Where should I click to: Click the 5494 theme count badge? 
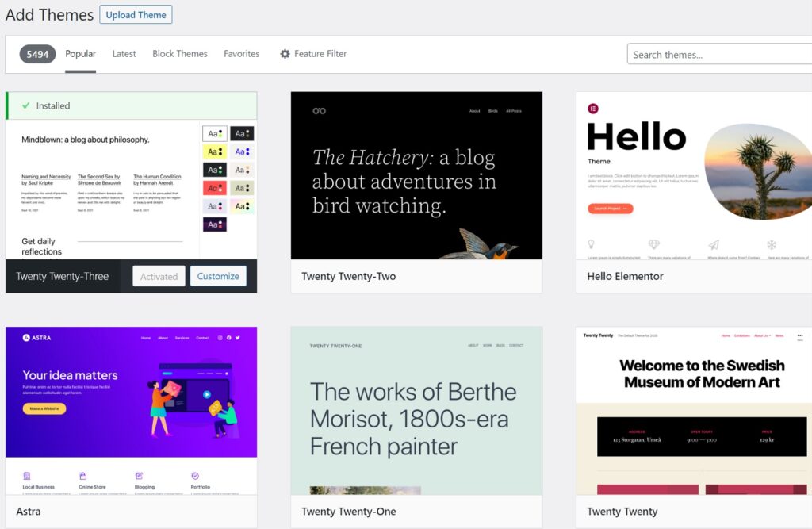pyautogui.click(x=37, y=54)
